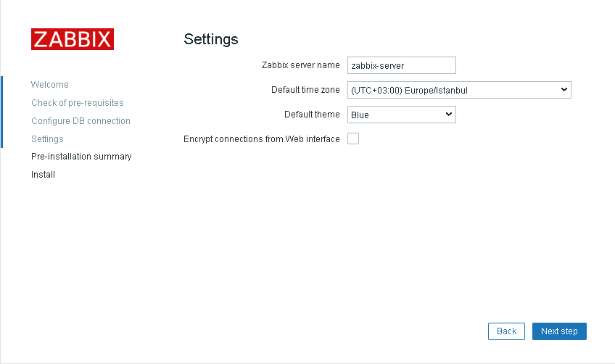The height and width of the screenshot is (364, 615).
Task: Focus the Zabbix server name field
Action: (402, 65)
